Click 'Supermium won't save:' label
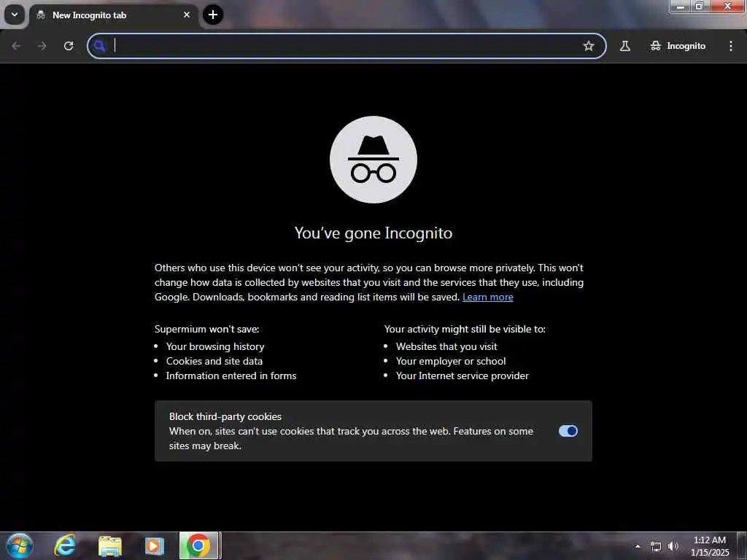 click(206, 329)
